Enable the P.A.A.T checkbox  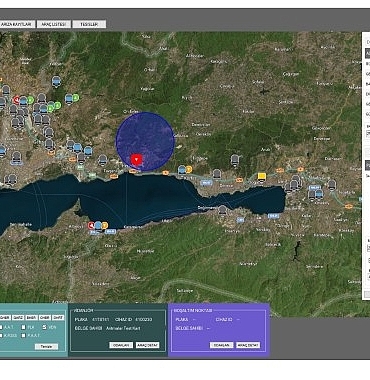click(x=23, y=335)
